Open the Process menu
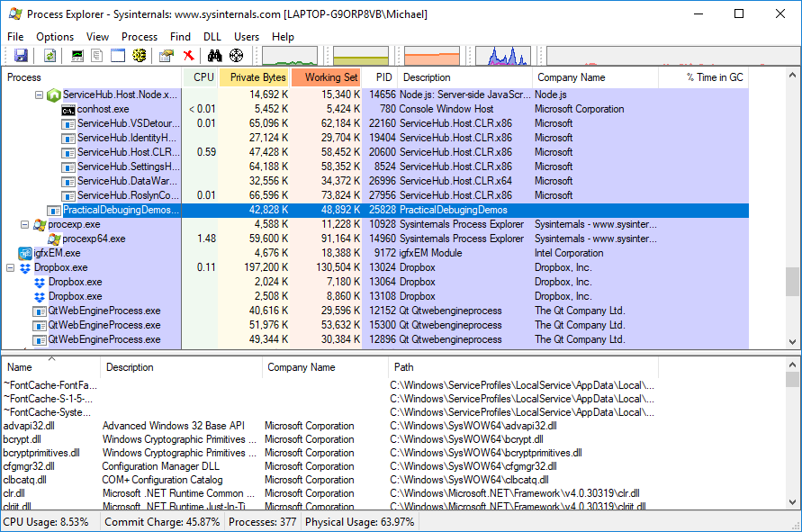The height and width of the screenshot is (532, 802). [x=140, y=37]
